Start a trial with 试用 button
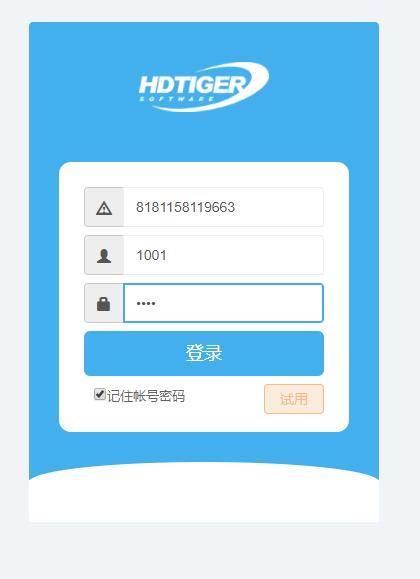 294,399
